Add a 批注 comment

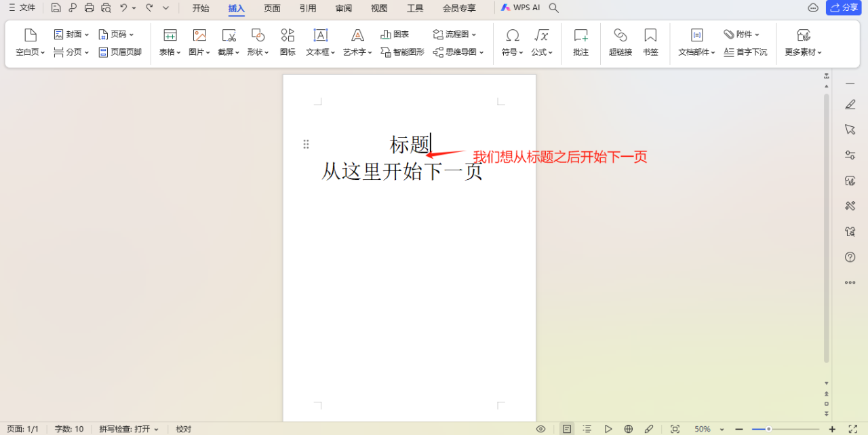pos(580,42)
